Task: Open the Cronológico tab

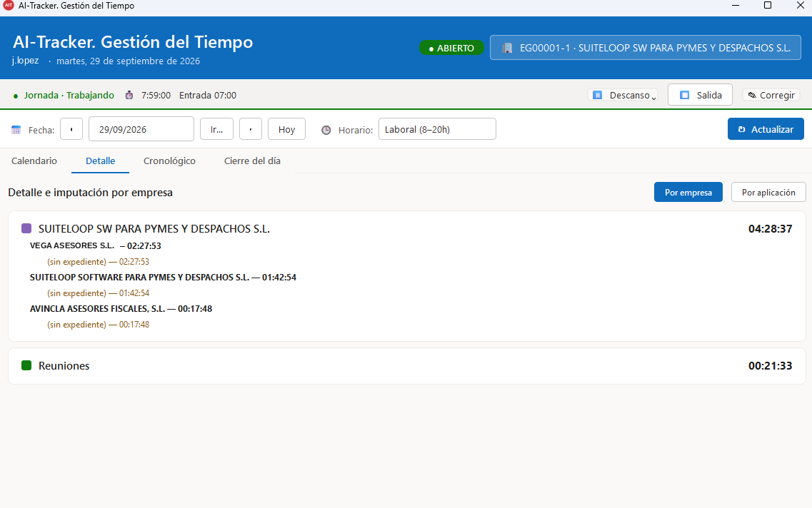Action: pyautogui.click(x=169, y=161)
